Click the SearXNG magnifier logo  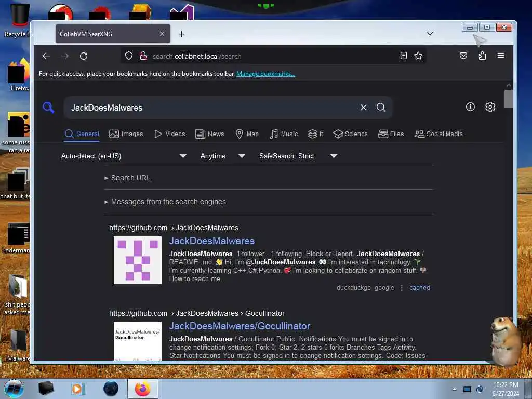[x=48, y=108]
